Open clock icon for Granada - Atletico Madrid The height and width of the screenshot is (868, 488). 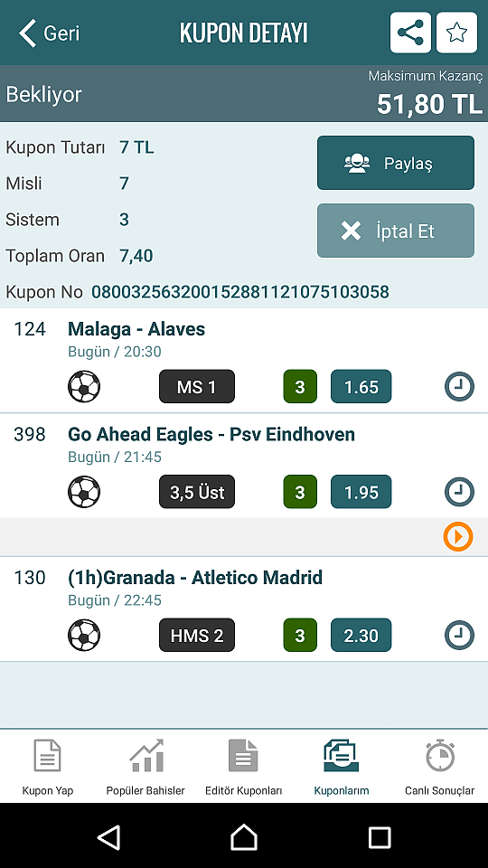pyautogui.click(x=459, y=635)
